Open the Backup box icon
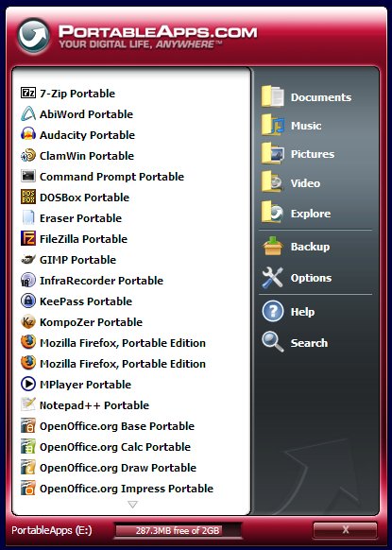This screenshot has width=392, height=550. click(x=273, y=247)
